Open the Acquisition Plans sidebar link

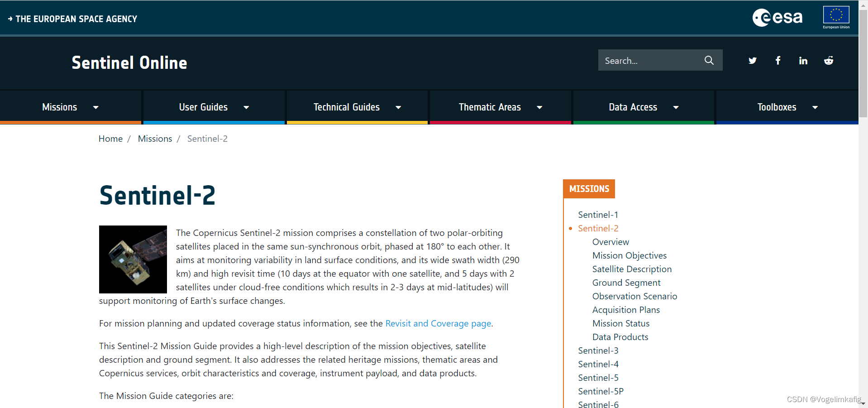pyautogui.click(x=626, y=310)
